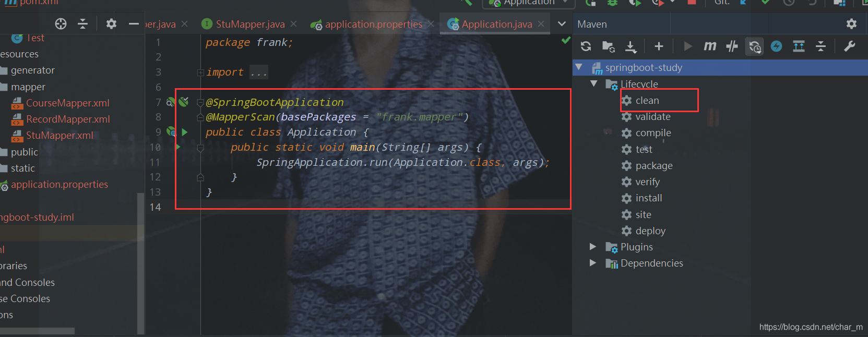This screenshot has height=337, width=868.
Task: Select the test lifecycle goal
Action: pos(644,149)
